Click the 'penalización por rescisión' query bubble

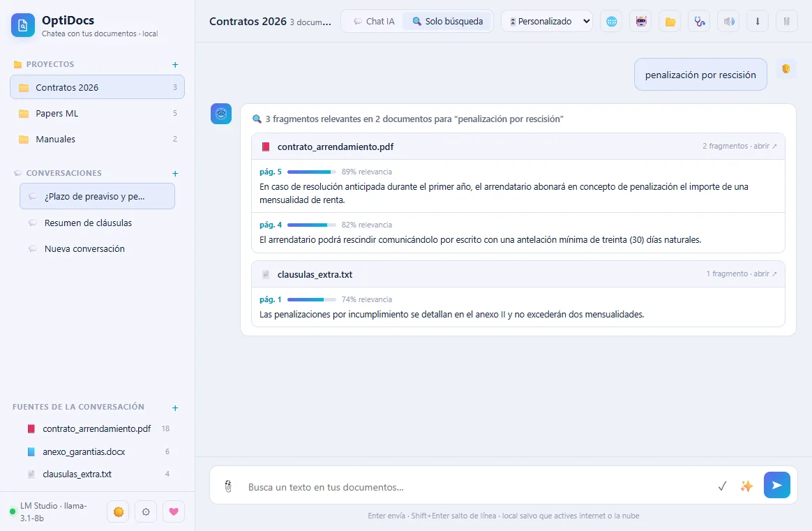[700, 75]
